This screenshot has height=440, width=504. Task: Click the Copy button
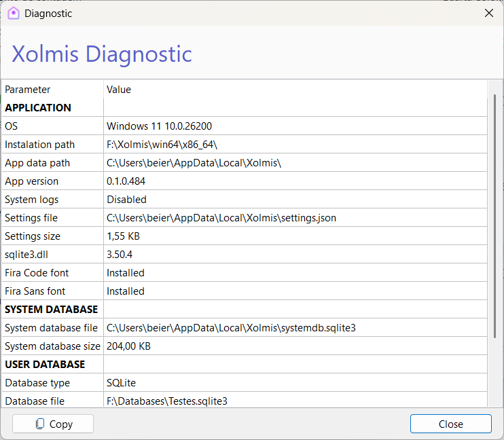click(x=53, y=424)
